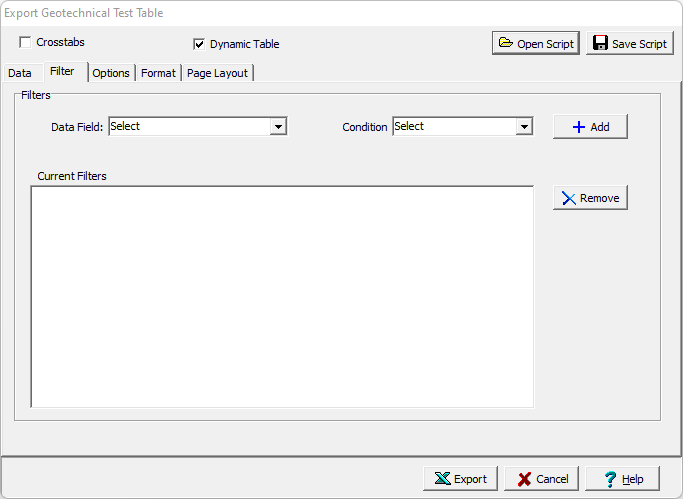Click the Excel icon to Export
Viewport: 683px width, 499px height.
tap(441, 479)
